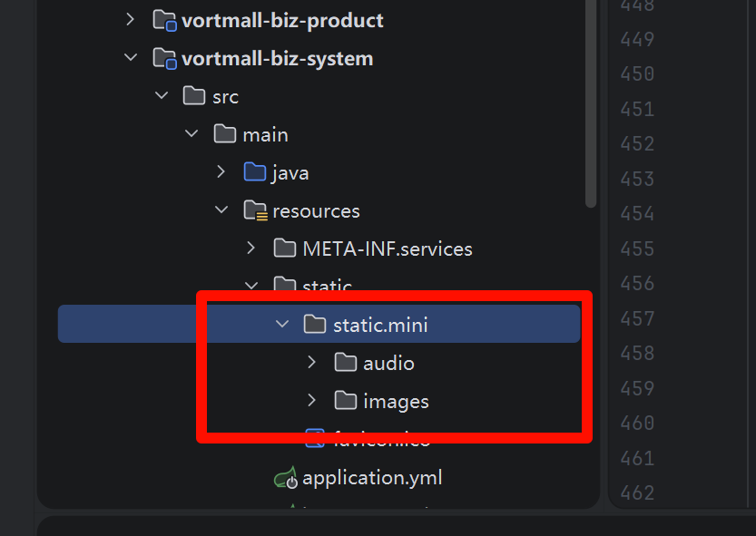Expand the images folder chevron
The height and width of the screenshot is (536, 756).
coord(312,401)
